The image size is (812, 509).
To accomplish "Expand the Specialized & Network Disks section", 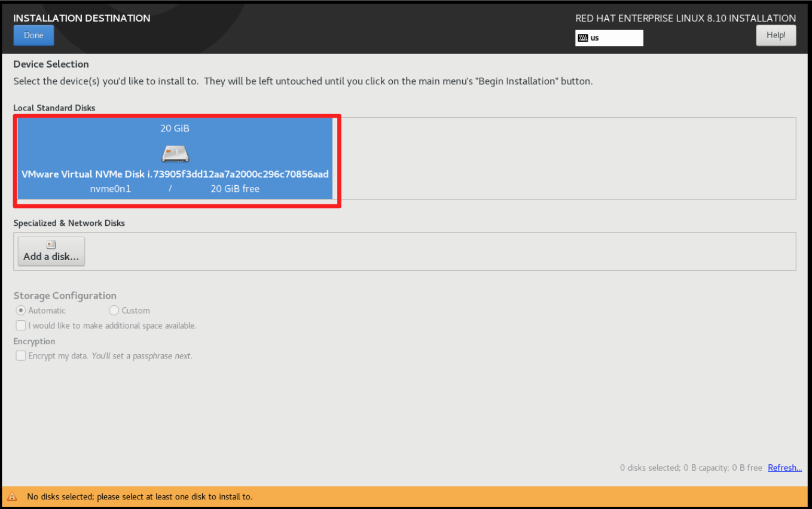I will click(69, 222).
